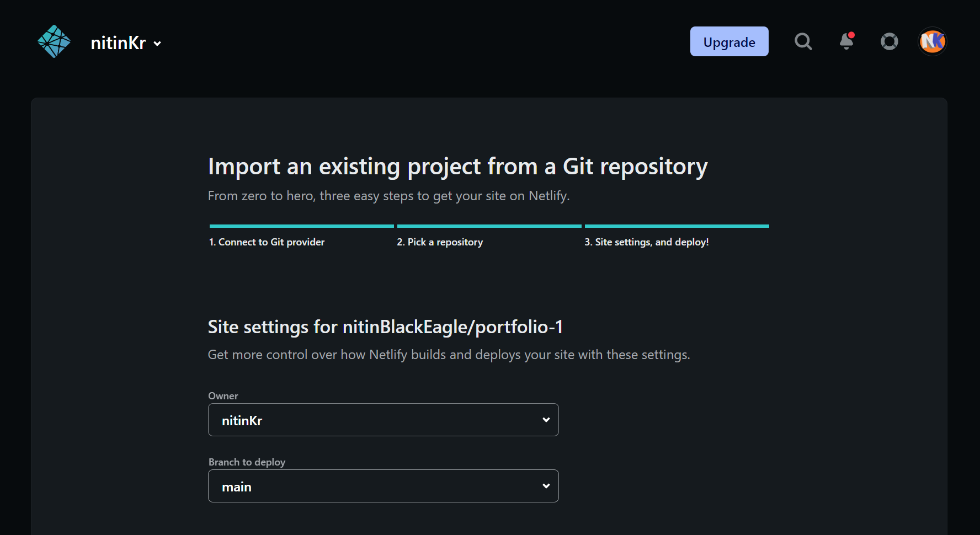This screenshot has width=980, height=535.
Task: Open the NK user avatar menu
Action: pos(933,41)
